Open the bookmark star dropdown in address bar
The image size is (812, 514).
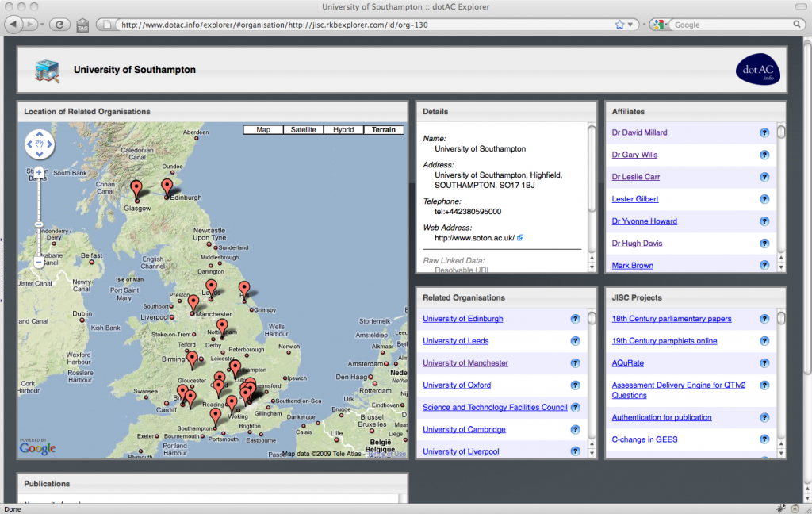coord(624,25)
